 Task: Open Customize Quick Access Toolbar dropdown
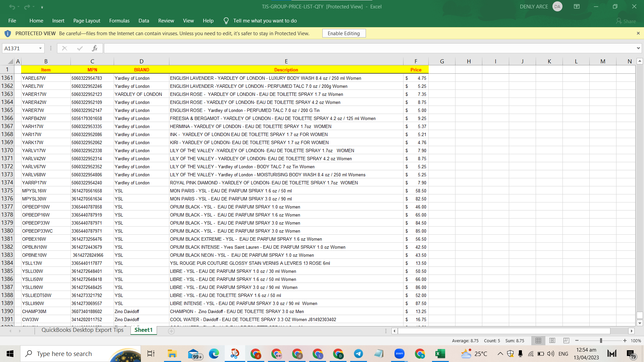coord(42,7)
